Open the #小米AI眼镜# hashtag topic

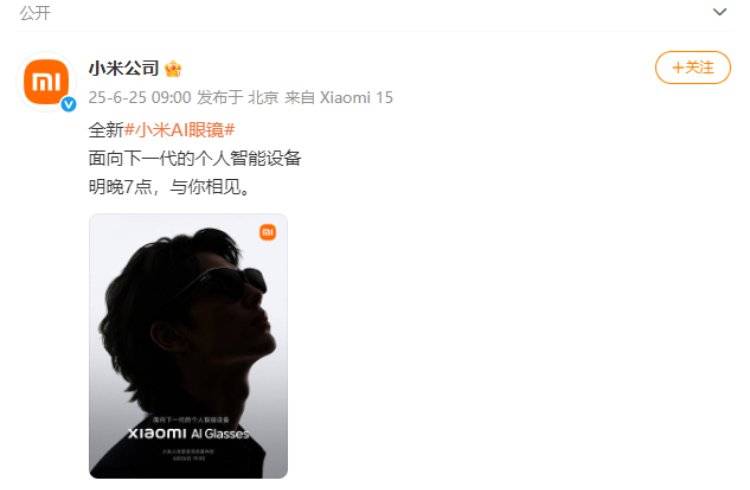pos(179,130)
